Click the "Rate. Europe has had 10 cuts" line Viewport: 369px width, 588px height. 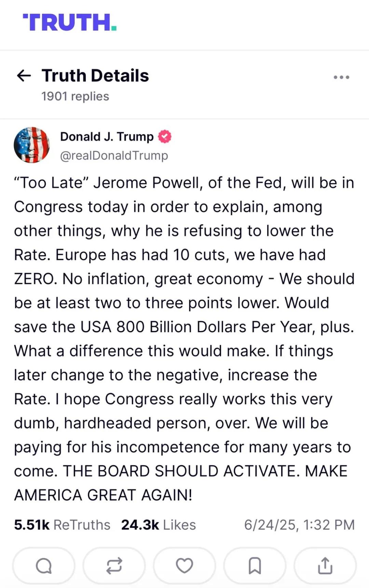click(x=170, y=255)
